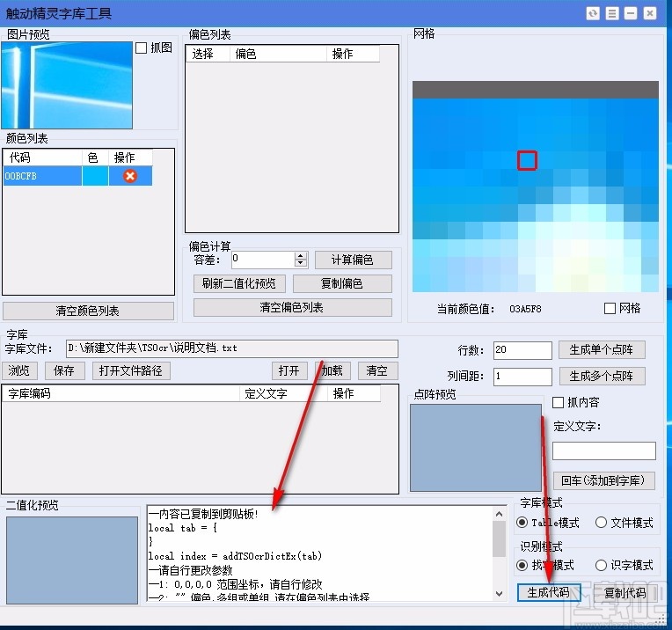The width and height of the screenshot is (672, 630).
Task: Open the menu icon in title bar
Action: 612,14
